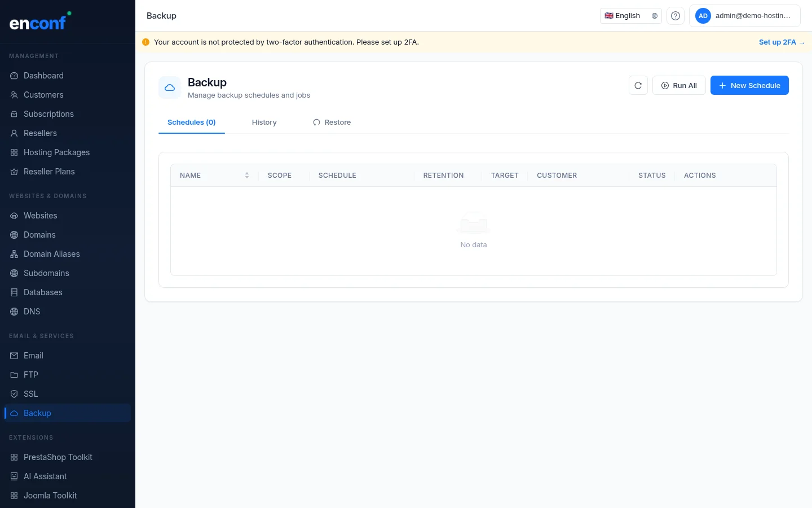Open the DNS management page
Screen dimensions: 812x508
tap(32, 312)
